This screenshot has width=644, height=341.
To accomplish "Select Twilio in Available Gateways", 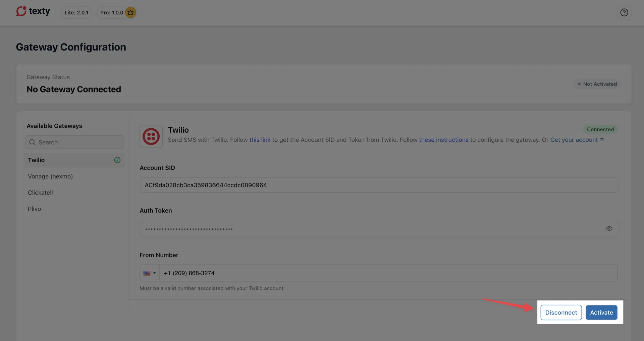I will point(74,160).
